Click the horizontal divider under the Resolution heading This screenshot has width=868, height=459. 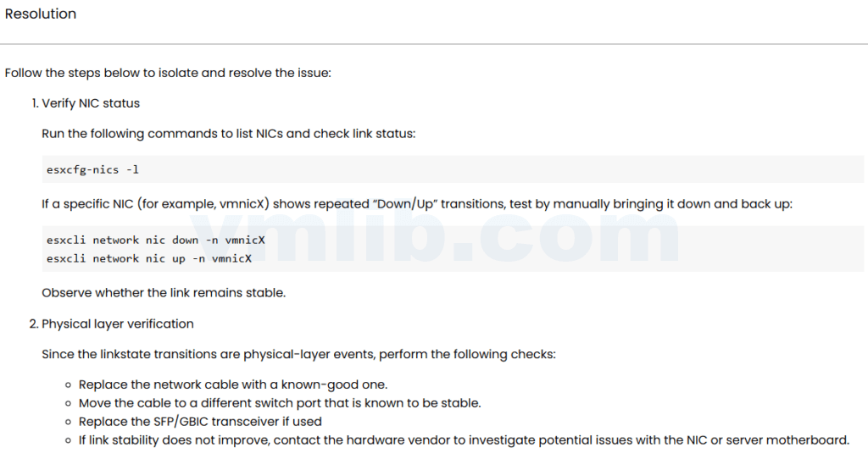[x=434, y=44]
